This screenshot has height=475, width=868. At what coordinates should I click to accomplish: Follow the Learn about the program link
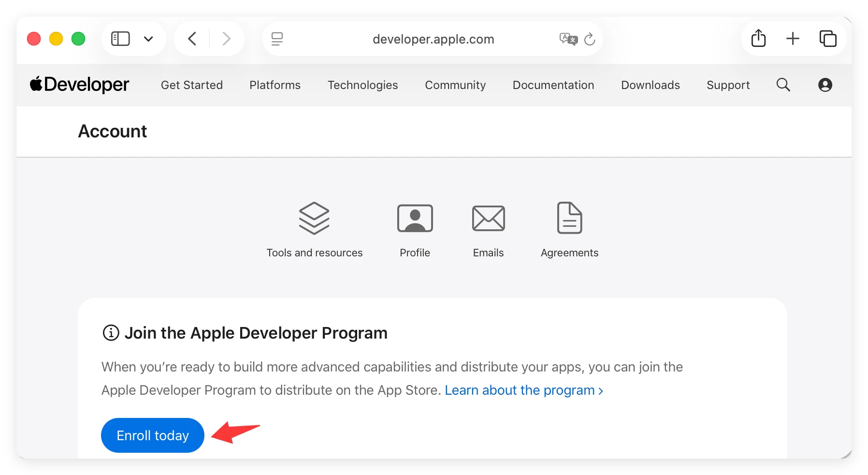coord(524,390)
